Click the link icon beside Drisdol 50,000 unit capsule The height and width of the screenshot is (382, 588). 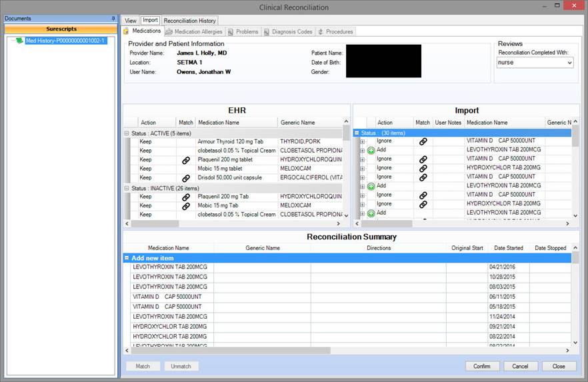pos(186,178)
